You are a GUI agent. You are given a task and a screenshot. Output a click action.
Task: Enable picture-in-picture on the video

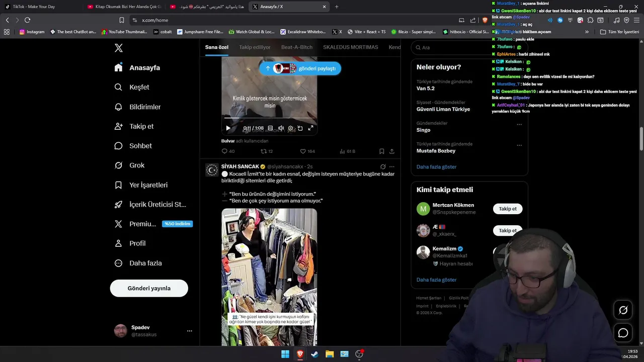300,128
